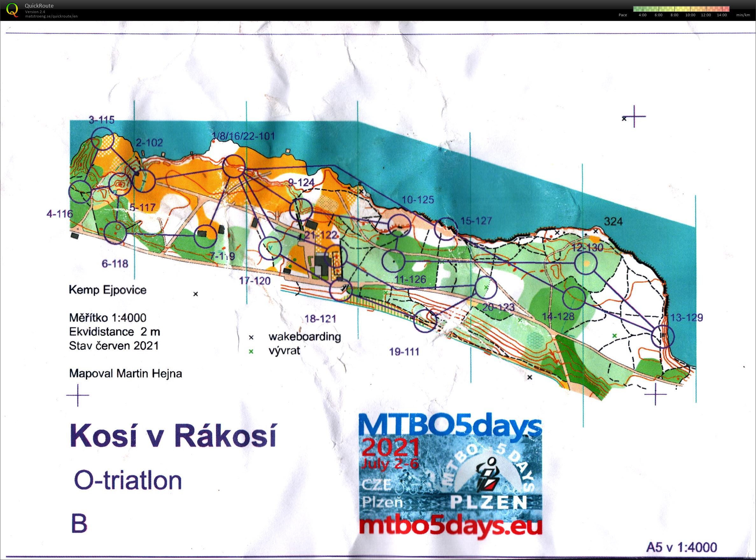
Task: Click control label 15-127
Action: coord(476,221)
